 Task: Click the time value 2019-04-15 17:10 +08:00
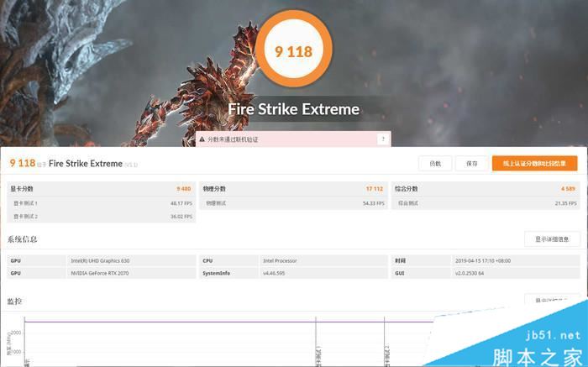tap(483, 260)
